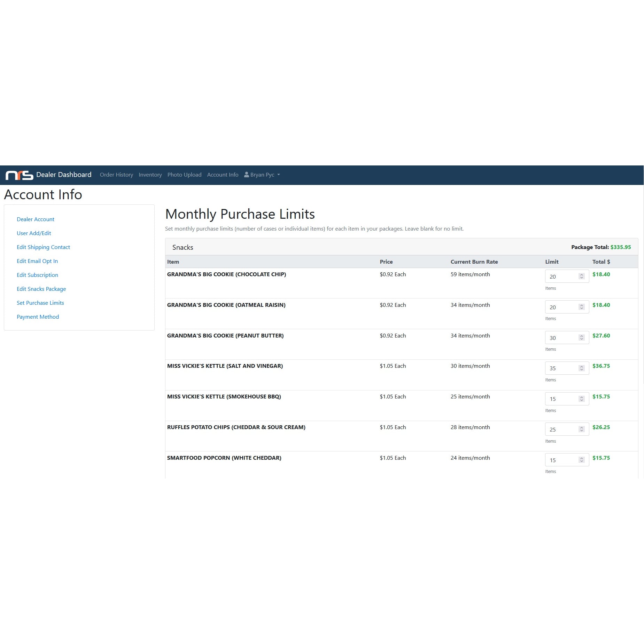Screen dimensions: 644x644
Task: Open User Add/Edit settings
Action: coord(34,233)
